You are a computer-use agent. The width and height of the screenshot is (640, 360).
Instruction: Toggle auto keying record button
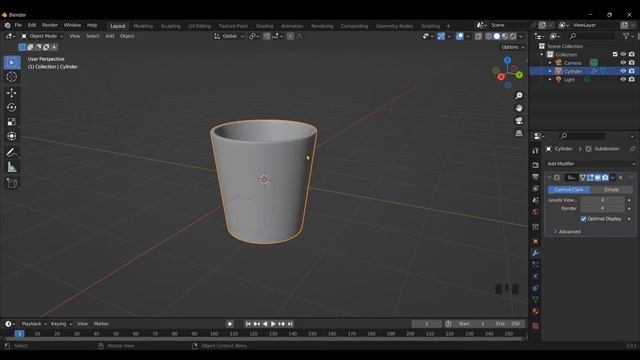pos(230,324)
